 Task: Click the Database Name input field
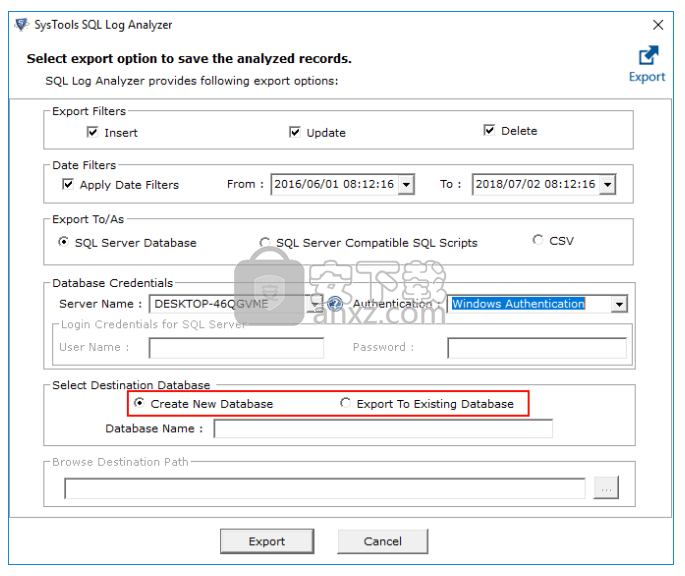(x=383, y=429)
